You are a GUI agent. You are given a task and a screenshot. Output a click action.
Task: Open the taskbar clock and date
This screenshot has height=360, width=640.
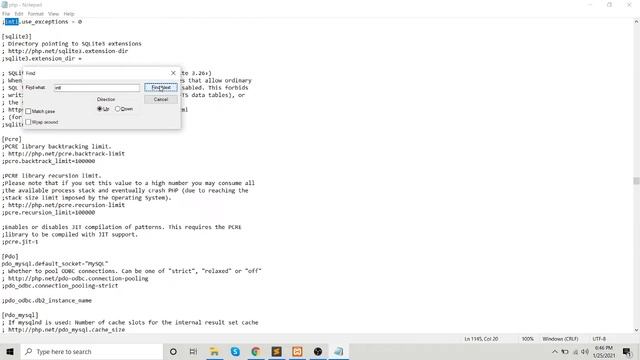click(x=604, y=351)
